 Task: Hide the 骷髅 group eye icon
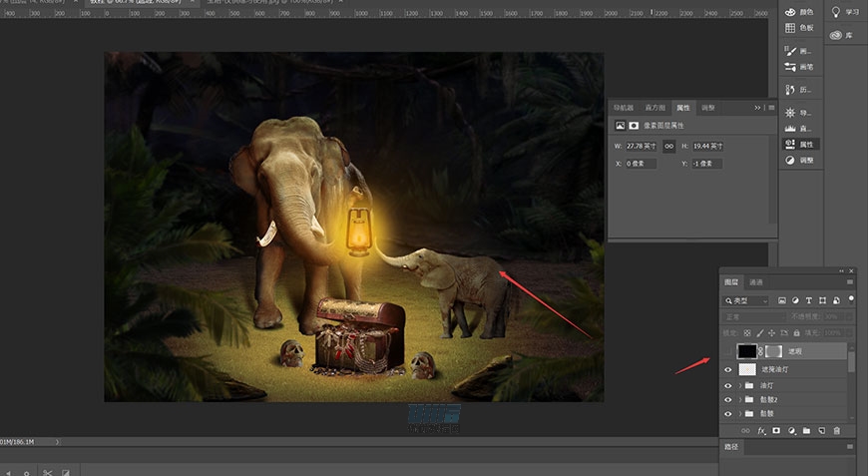[x=728, y=414]
